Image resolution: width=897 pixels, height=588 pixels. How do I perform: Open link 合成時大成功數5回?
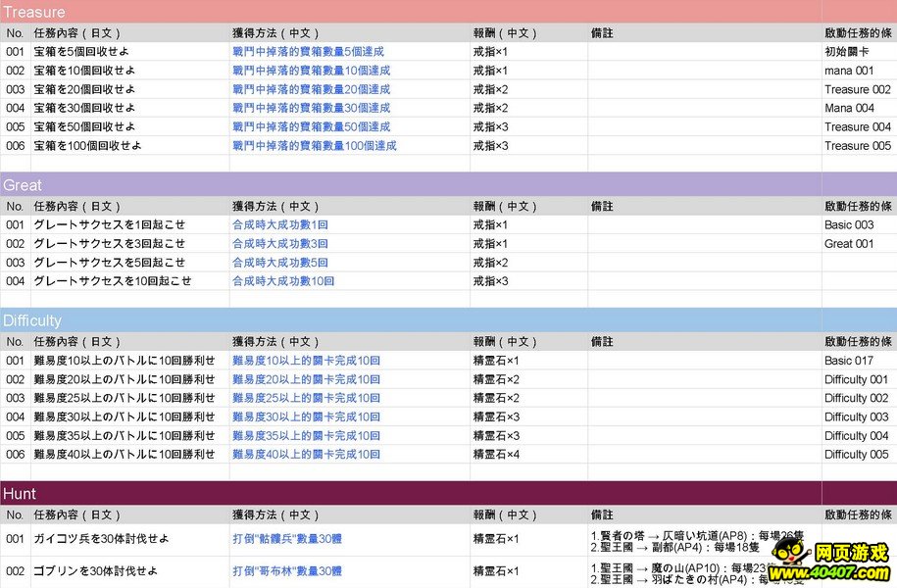click(279, 263)
